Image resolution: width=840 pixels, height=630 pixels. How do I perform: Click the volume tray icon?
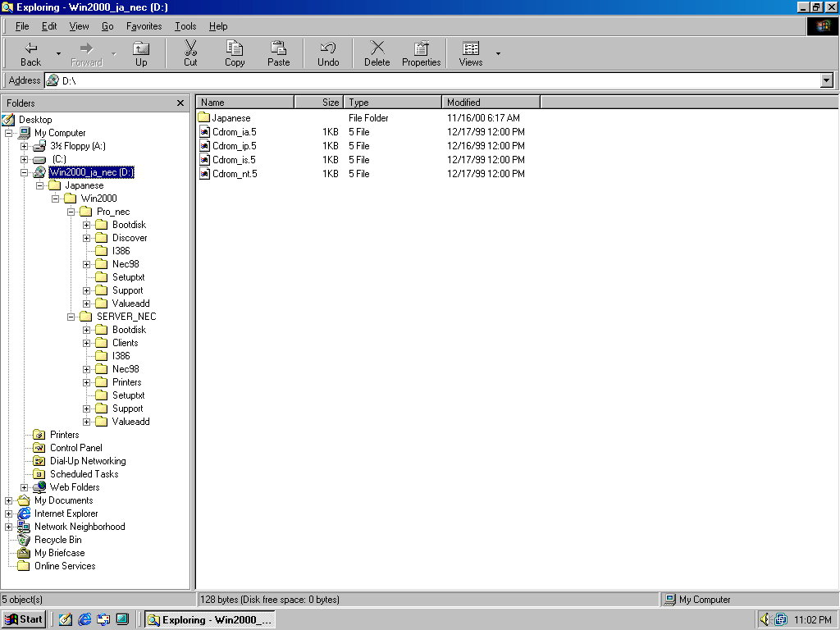click(x=765, y=620)
